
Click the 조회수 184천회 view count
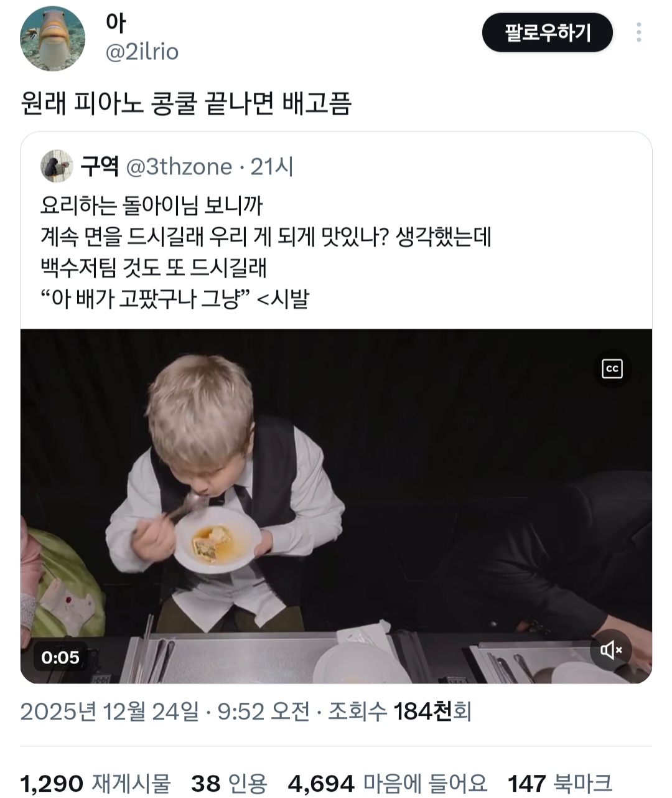[x=399, y=710]
